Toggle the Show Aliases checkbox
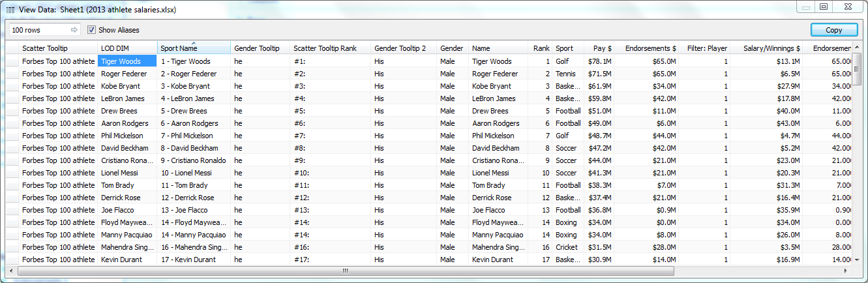The width and height of the screenshot is (868, 283). pos(92,30)
